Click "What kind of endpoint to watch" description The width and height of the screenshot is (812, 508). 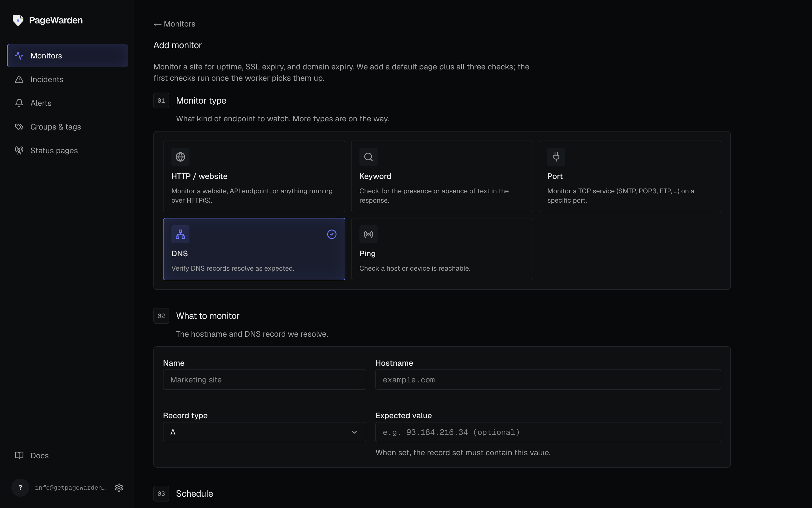tap(283, 119)
